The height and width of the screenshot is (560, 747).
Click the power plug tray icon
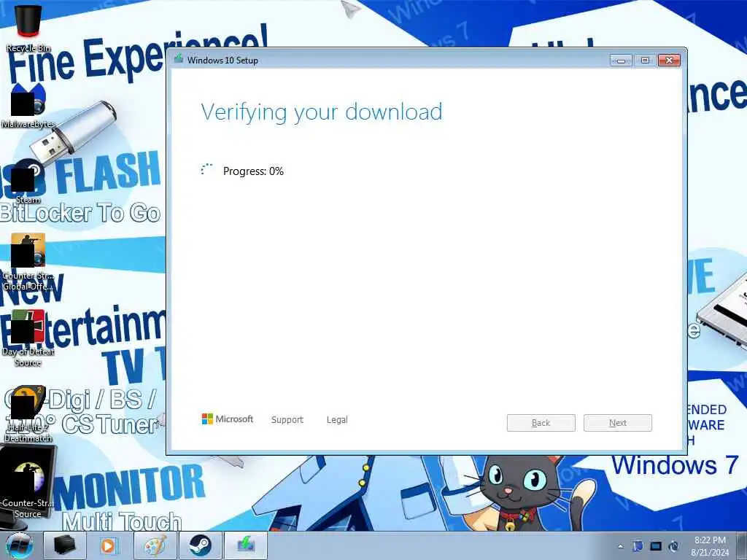point(674,546)
